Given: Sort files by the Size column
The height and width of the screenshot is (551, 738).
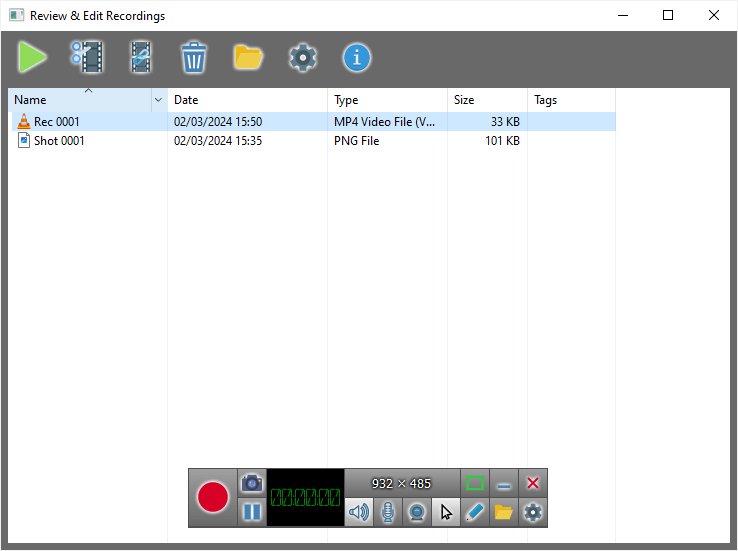Looking at the screenshot, I should [x=487, y=100].
